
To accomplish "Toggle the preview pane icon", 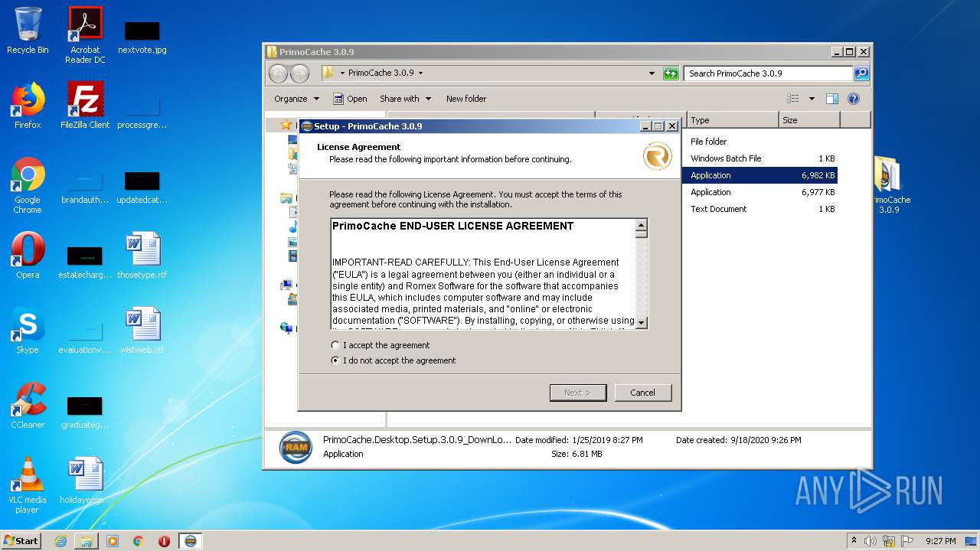I will pos(832,99).
